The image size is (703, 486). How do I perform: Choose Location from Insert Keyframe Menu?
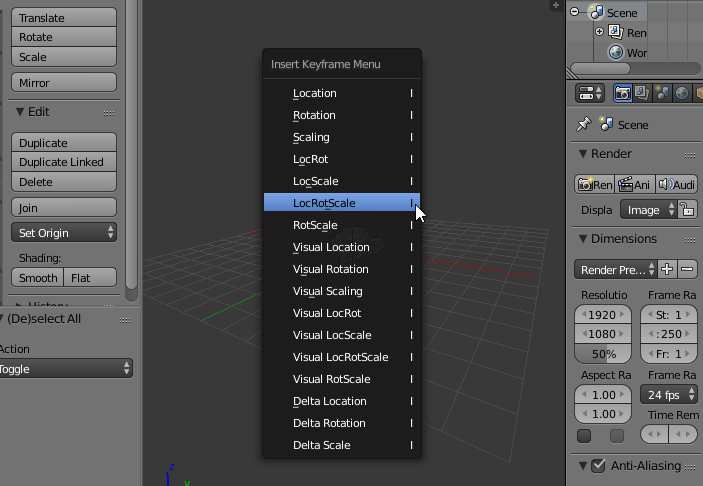pyautogui.click(x=342, y=93)
